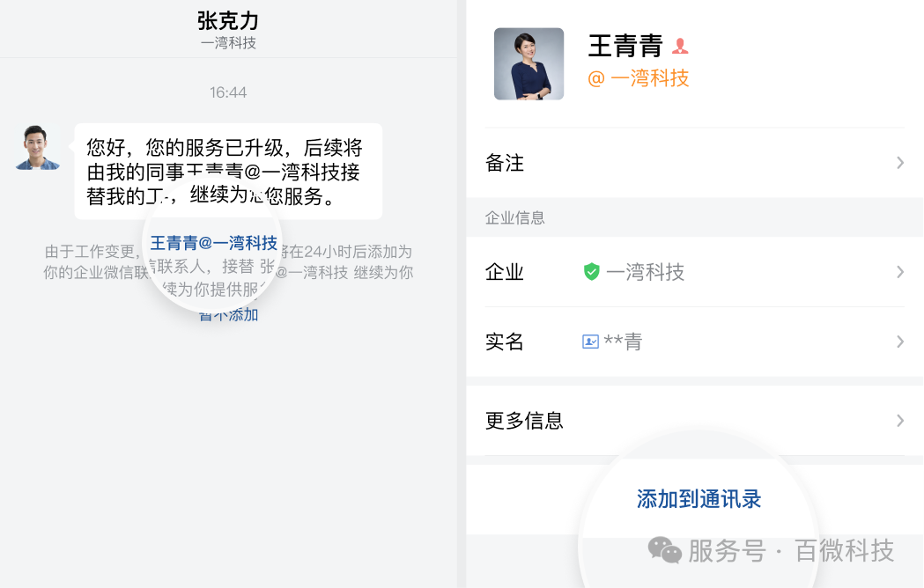Click the blue ID card icon before **青
Viewport: 924px width, 588px height.
click(591, 342)
